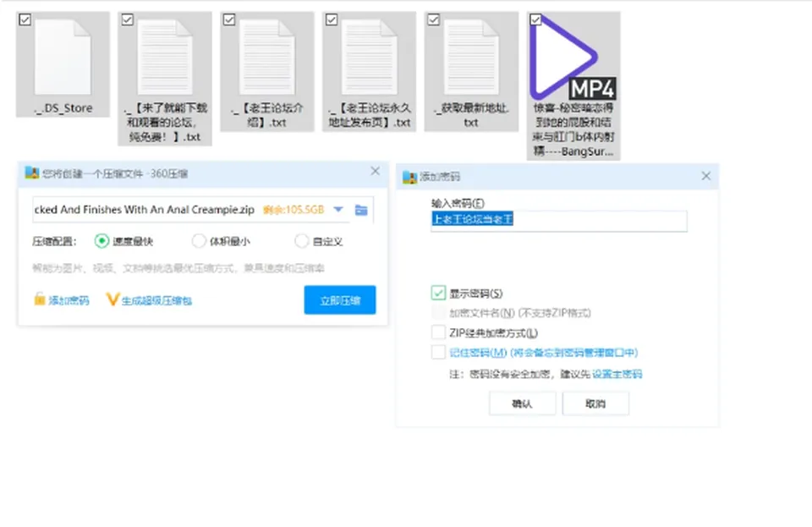Tick the 记住密码 checkbox
The image size is (812, 527).
[438, 352]
